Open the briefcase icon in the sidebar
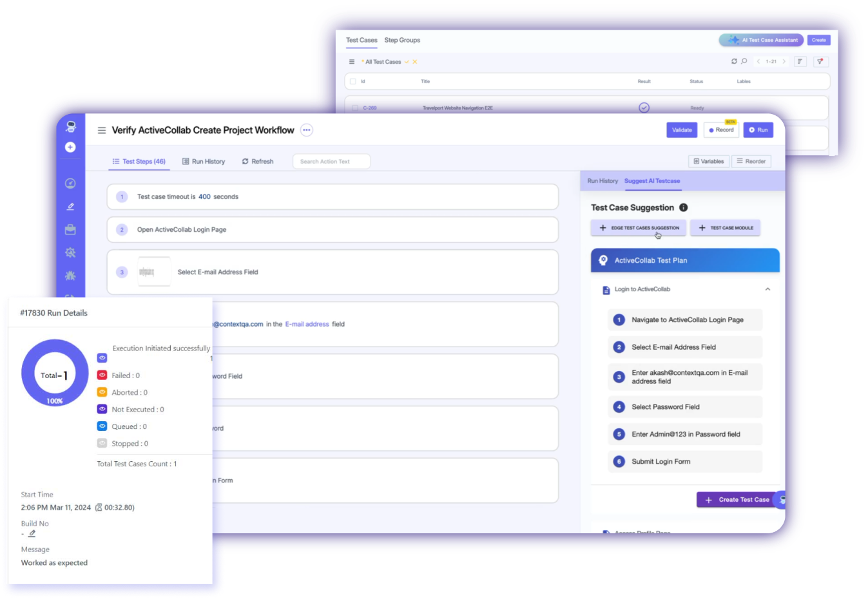 70,229
